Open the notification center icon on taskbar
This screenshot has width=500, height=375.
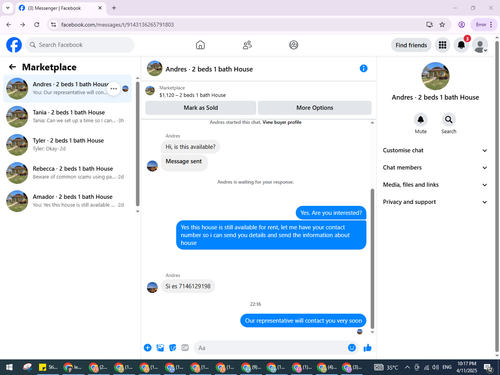click(488, 367)
